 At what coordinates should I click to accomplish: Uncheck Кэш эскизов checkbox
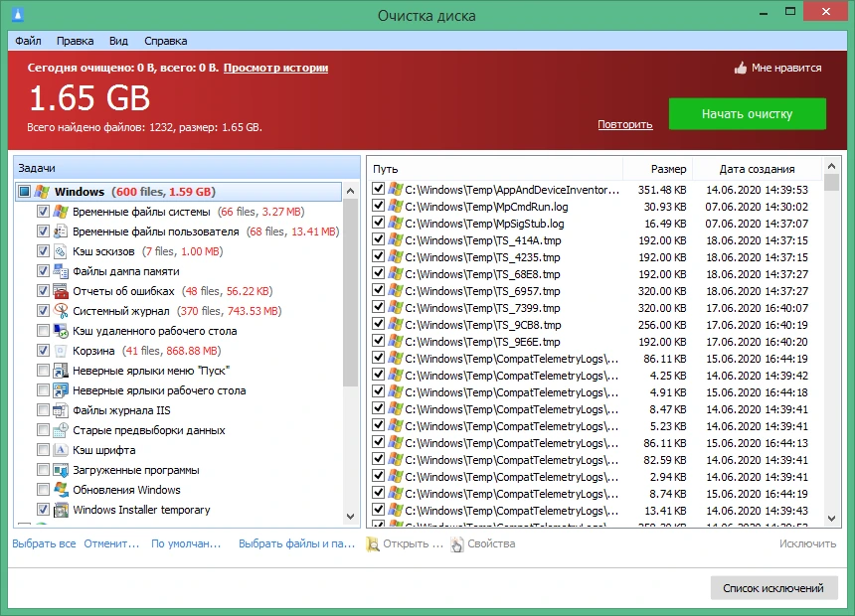point(43,251)
